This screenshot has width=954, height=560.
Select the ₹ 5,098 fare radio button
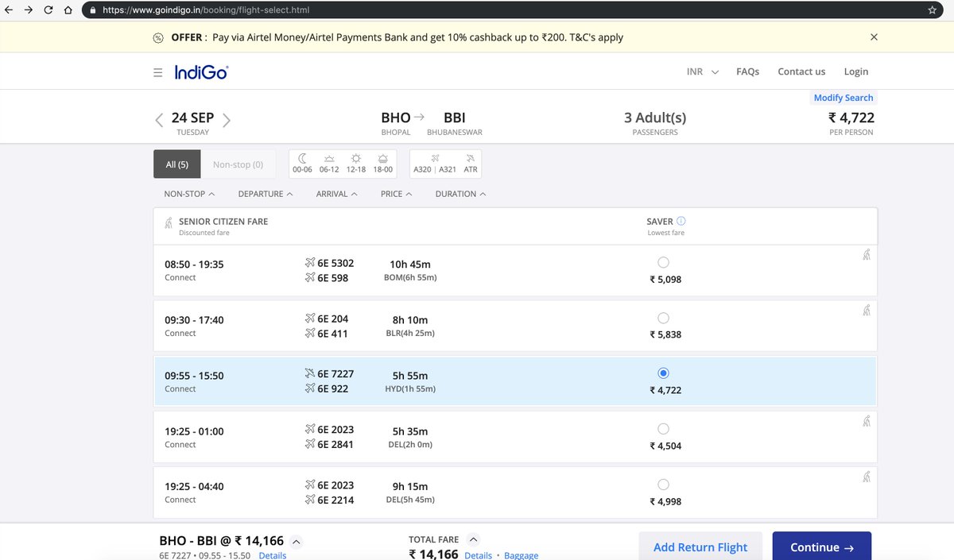664,262
